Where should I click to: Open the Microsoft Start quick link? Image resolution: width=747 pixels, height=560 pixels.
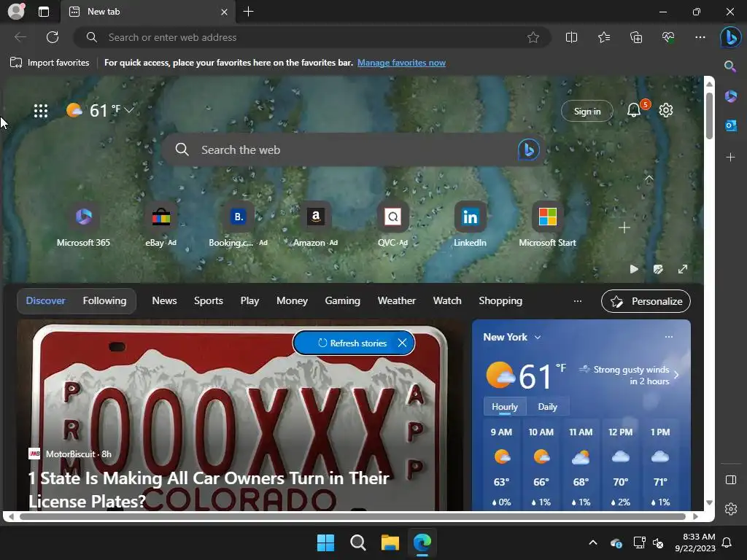[x=547, y=225]
